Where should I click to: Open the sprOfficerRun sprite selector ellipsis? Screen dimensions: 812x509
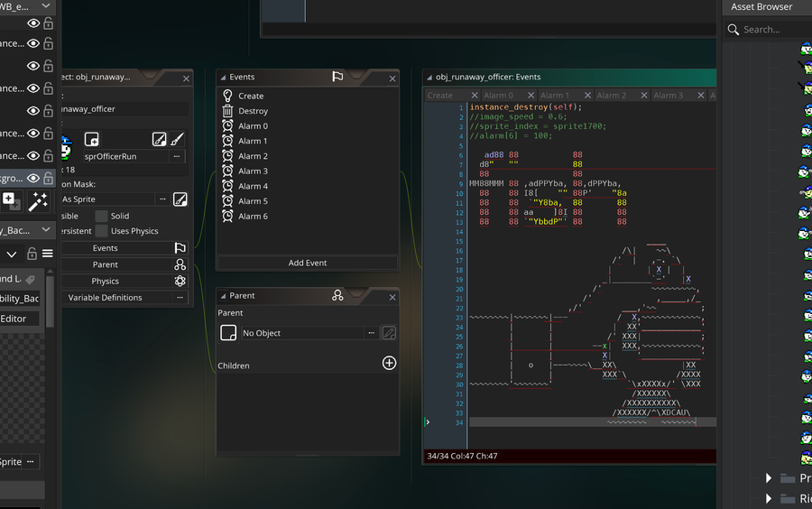click(x=177, y=156)
